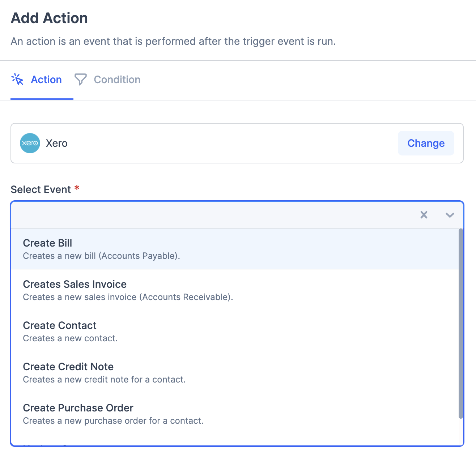This screenshot has height=457, width=476.
Task: Click the Add Action heading
Action: pyautogui.click(x=49, y=18)
